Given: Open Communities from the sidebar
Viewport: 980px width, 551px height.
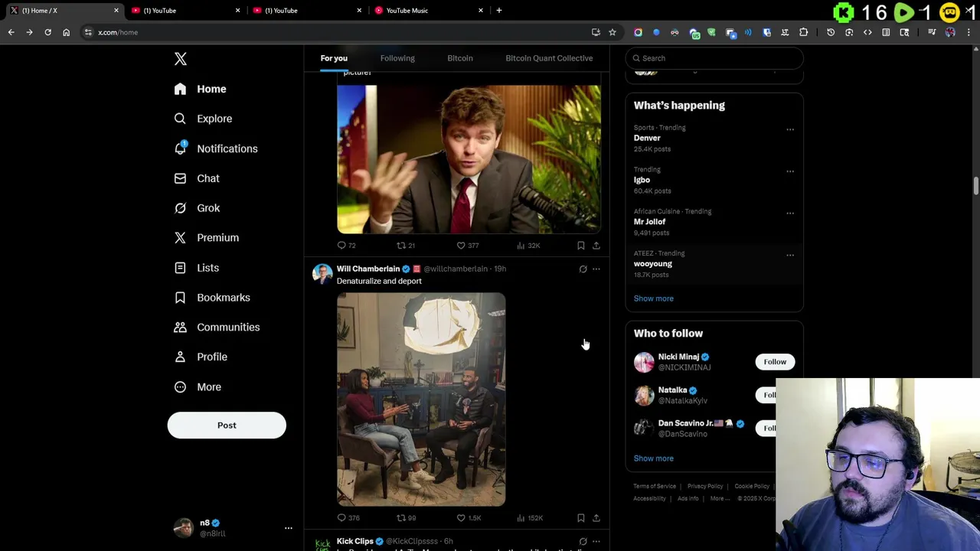Looking at the screenshot, I should tap(217, 328).
